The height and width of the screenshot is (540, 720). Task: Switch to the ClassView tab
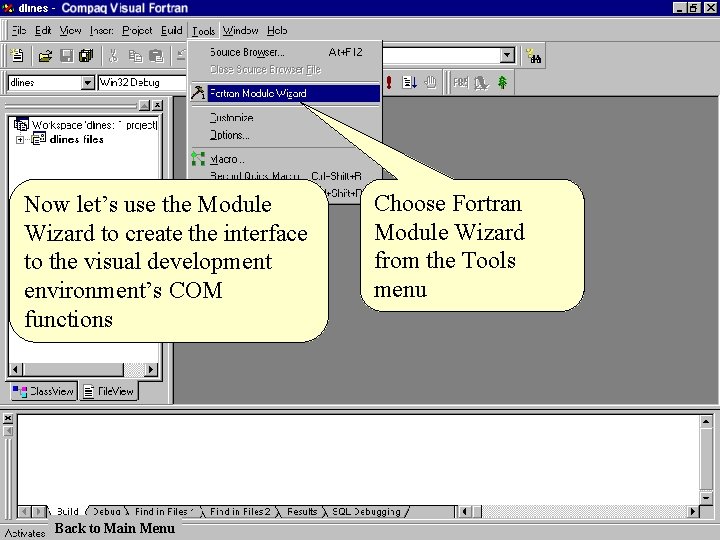43,391
